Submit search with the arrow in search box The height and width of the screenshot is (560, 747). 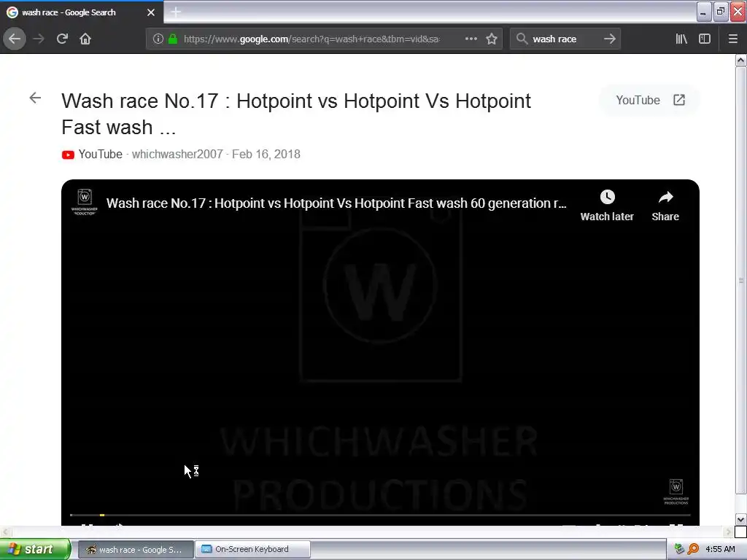pyautogui.click(x=609, y=39)
